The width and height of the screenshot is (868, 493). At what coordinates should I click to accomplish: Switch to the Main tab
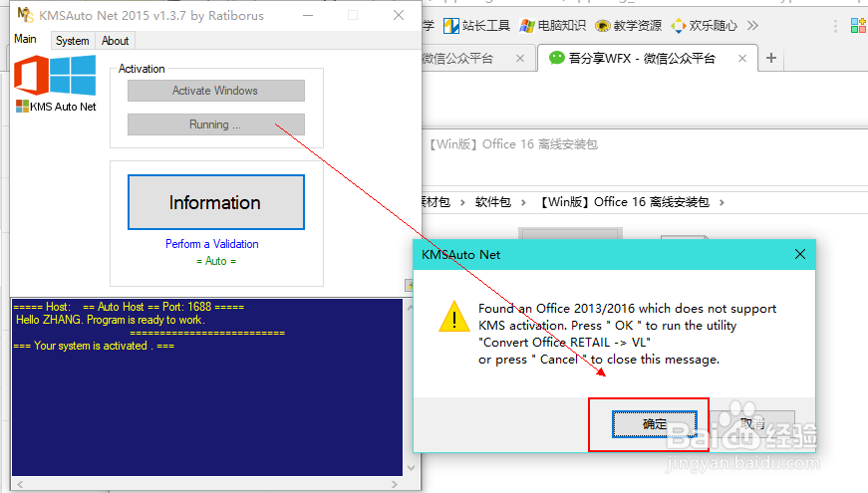pos(26,39)
